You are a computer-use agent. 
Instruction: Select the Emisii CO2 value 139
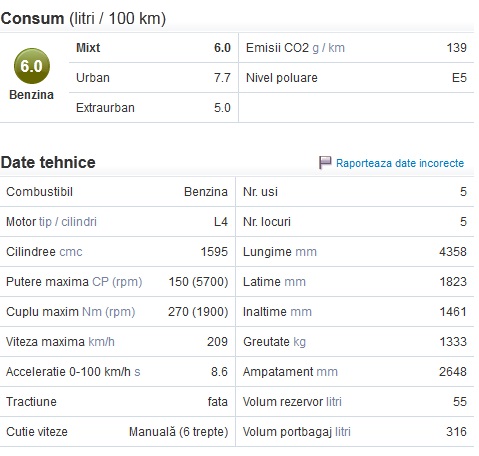(456, 48)
